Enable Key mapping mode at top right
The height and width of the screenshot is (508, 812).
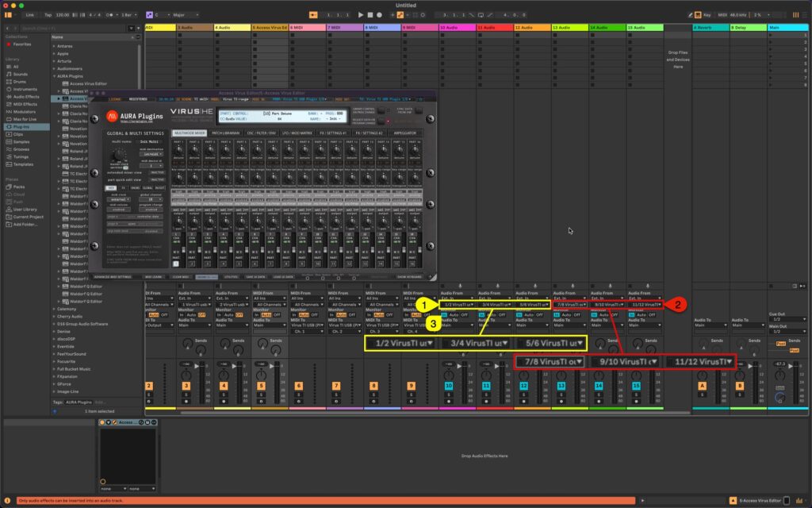707,14
